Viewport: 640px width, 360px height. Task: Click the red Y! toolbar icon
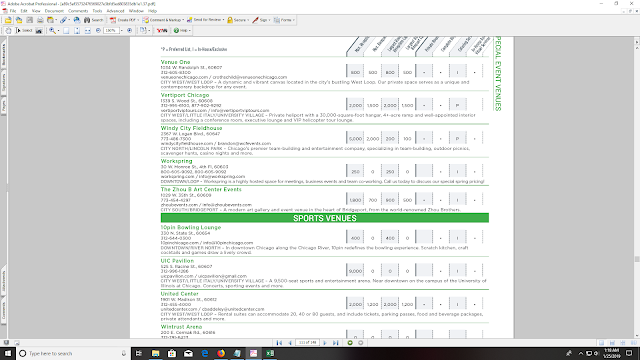(162, 31)
